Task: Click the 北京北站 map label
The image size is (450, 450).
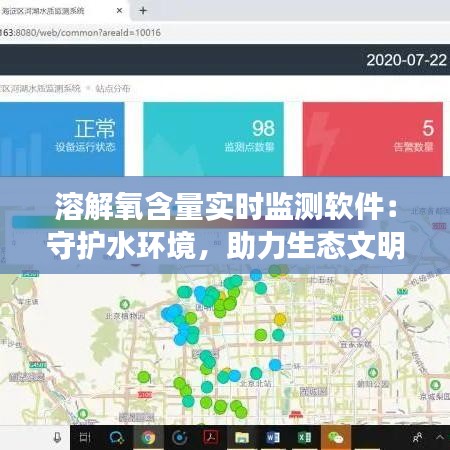Action: click(255, 383)
